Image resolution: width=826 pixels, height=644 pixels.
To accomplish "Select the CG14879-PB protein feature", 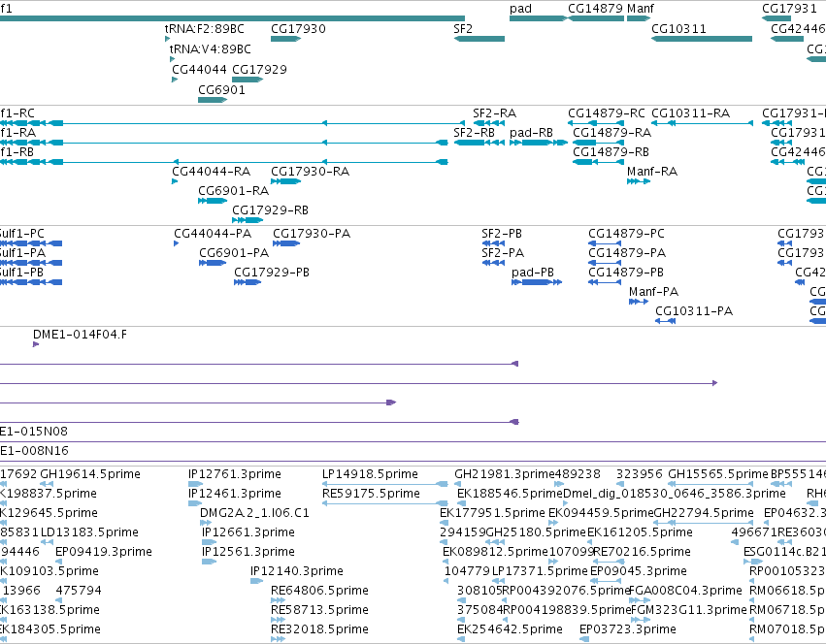I will click(606, 282).
